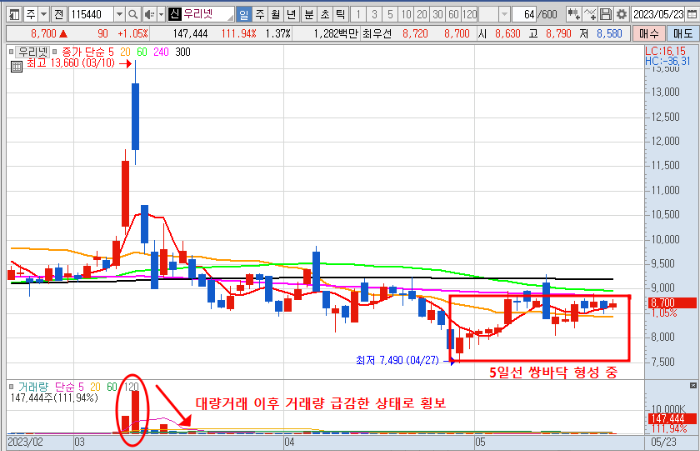
Task: Click the 거래량 volume legend label
Action: (33, 387)
